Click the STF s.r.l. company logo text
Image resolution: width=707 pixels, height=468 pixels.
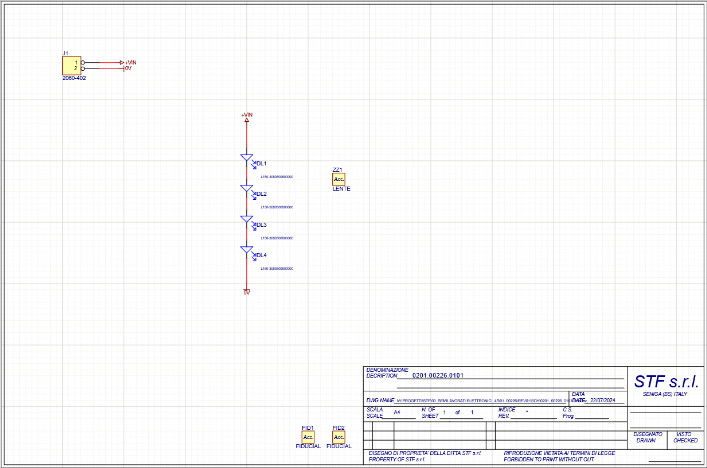point(666,381)
